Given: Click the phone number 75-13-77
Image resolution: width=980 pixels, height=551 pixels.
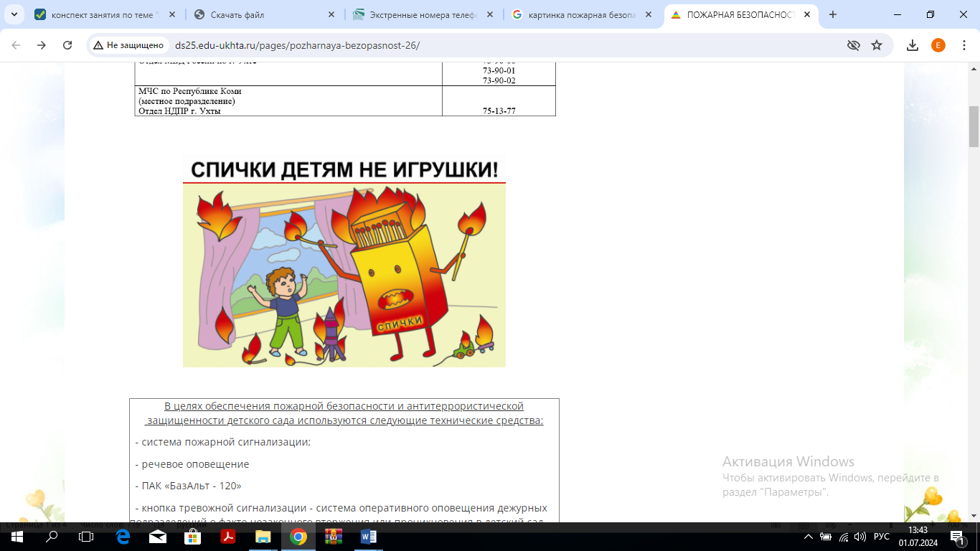Looking at the screenshot, I should coord(499,111).
